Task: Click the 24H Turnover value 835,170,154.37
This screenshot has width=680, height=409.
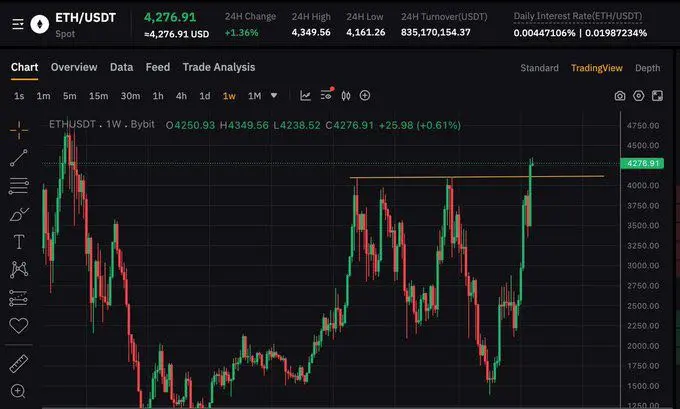Action: (x=435, y=32)
